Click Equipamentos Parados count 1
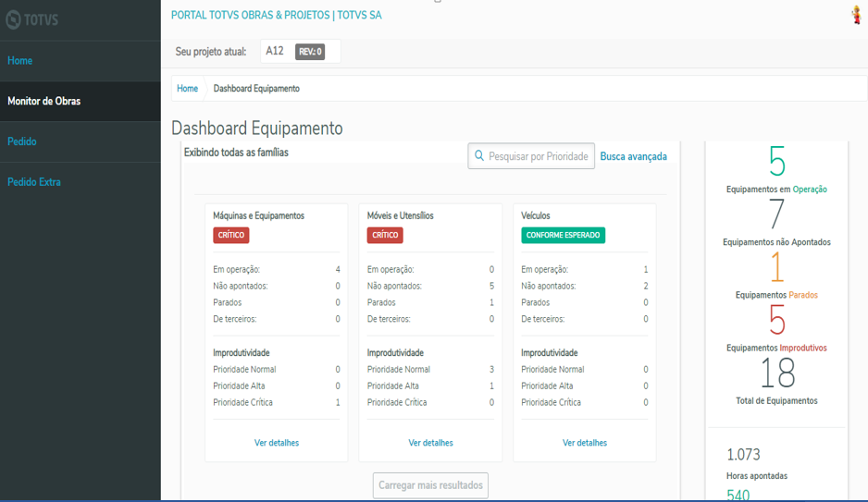The image size is (868, 502). pyautogui.click(x=776, y=266)
